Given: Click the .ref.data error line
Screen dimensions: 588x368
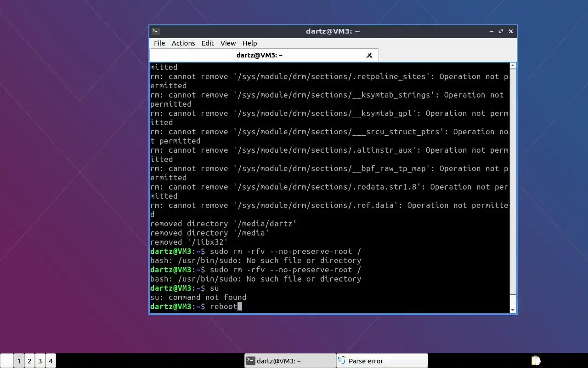Looking at the screenshot, I should click(329, 210).
